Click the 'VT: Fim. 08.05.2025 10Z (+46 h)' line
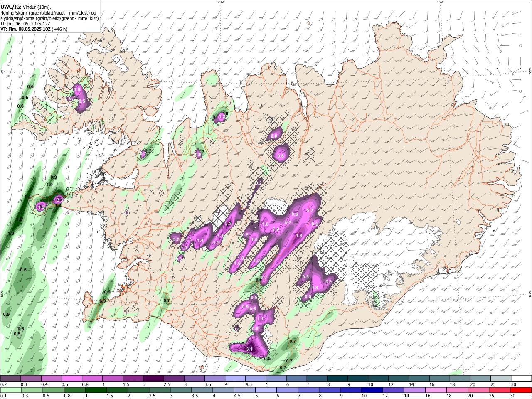The width and height of the screenshot is (532, 399). 34,30
